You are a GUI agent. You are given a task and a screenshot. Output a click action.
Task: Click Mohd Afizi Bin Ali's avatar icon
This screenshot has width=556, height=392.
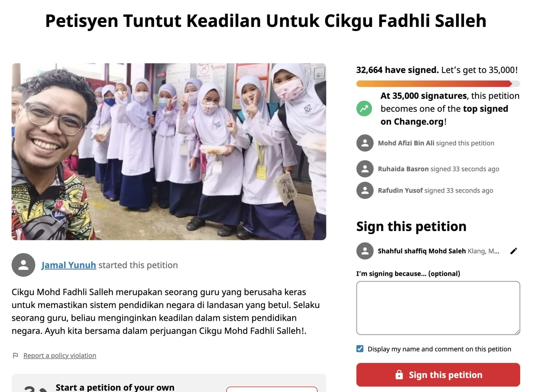coord(365,143)
